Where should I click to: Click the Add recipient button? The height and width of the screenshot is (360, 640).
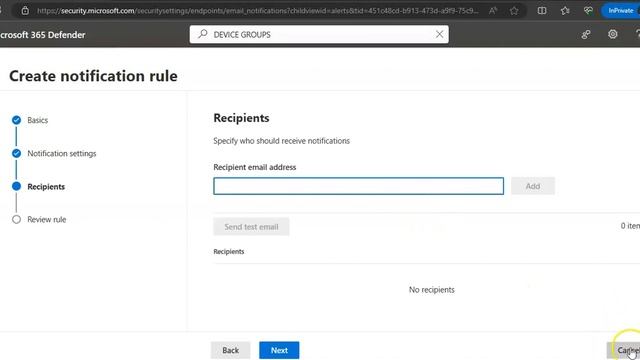(x=533, y=186)
